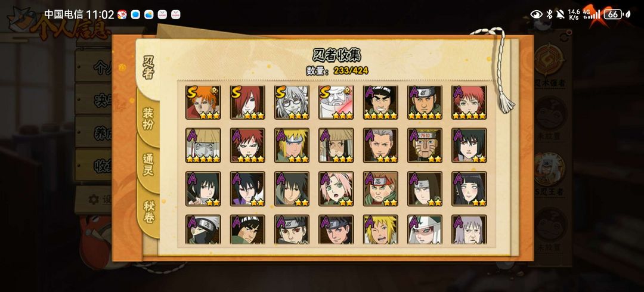Select the red-haired five-star A-rank ninja in top row
This screenshot has height=292, width=644.
tap(469, 102)
